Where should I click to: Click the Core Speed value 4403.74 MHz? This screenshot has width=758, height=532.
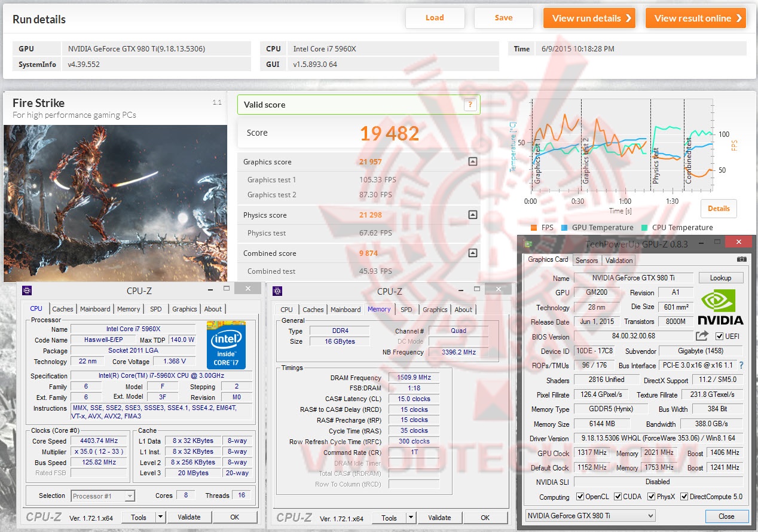click(x=99, y=441)
